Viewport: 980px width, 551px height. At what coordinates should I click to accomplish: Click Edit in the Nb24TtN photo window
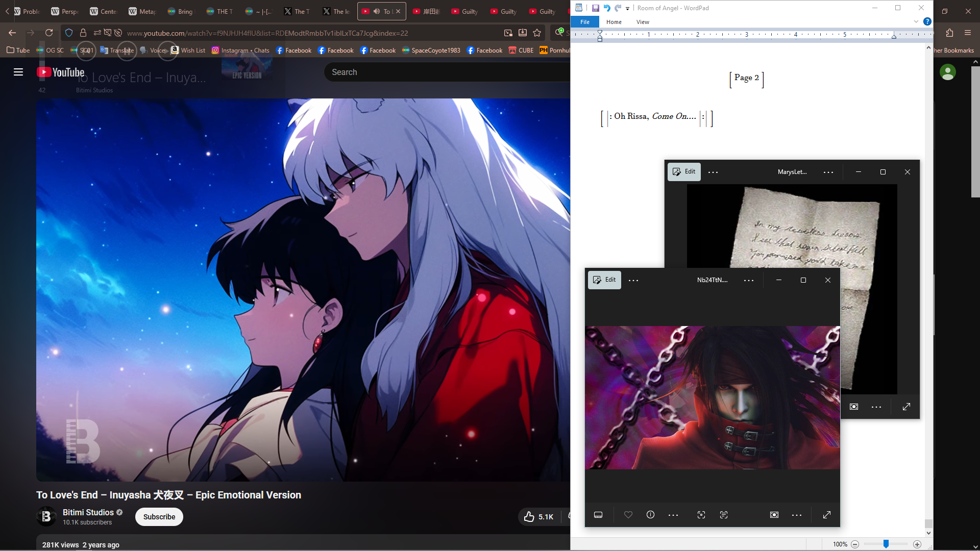point(604,280)
